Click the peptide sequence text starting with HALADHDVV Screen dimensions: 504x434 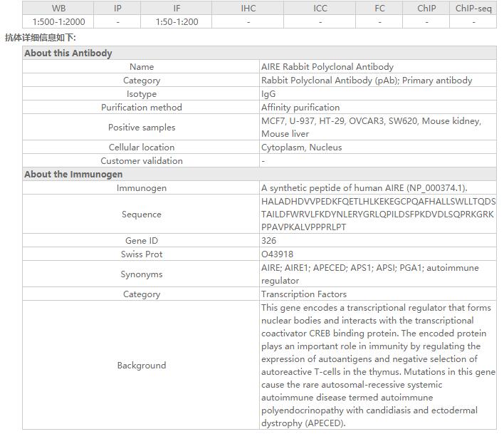(x=378, y=215)
